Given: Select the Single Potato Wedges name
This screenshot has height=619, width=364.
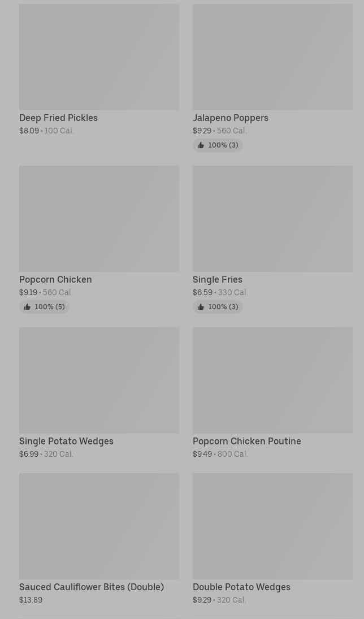Looking at the screenshot, I should coord(66,441).
